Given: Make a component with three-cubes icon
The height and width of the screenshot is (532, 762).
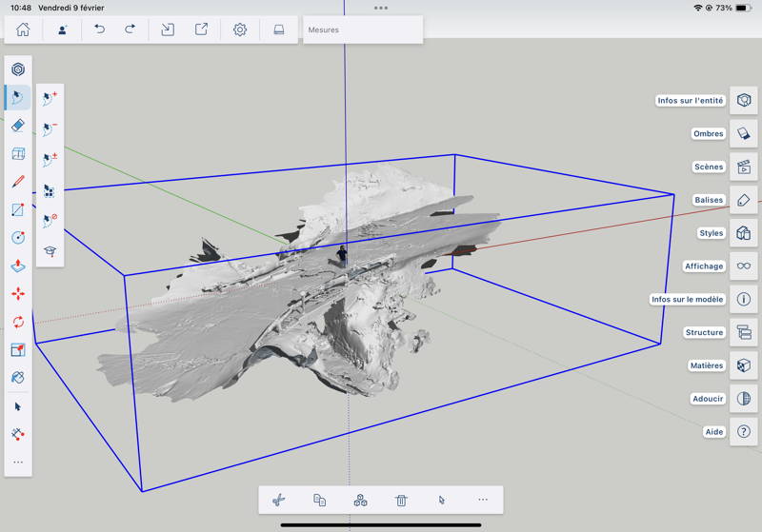Looking at the screenshot, I should pyautogui.click(x=360, y=500).
